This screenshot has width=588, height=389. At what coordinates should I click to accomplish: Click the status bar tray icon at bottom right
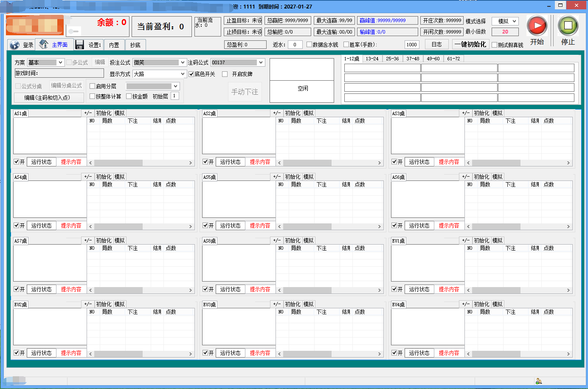click(x=538, y=381)
